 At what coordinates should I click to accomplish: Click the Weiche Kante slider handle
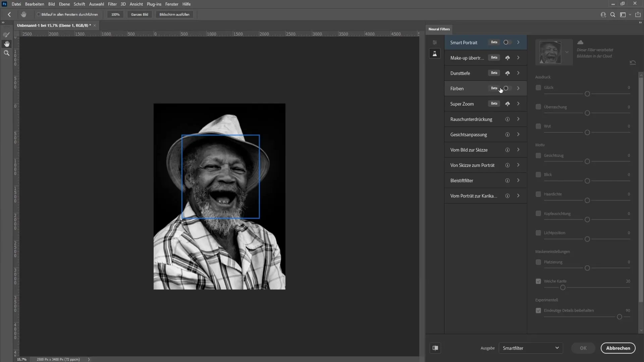(563, 288)
